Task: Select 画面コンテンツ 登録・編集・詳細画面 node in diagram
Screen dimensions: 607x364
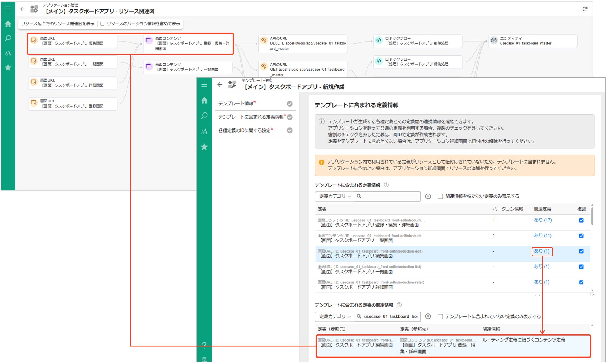Action: click(188, 44)
